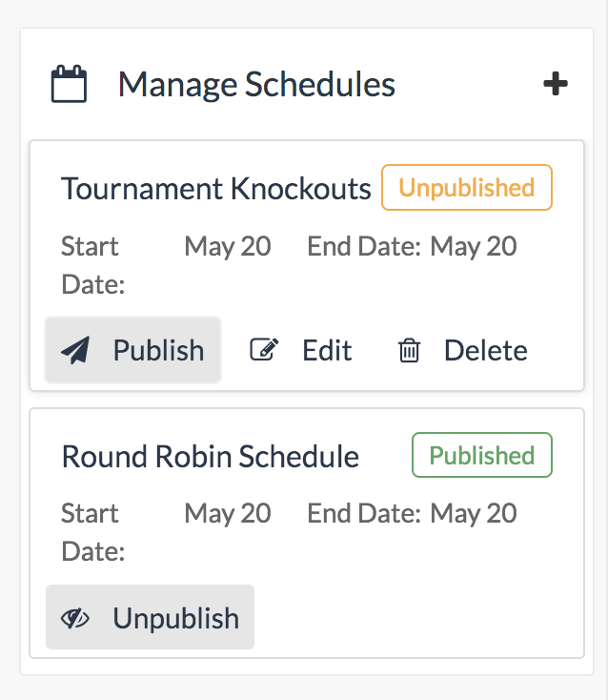This screenshot has height=700, width=608.
Task: Add a new schedule with plus icon
Action: tap(556, 84)
